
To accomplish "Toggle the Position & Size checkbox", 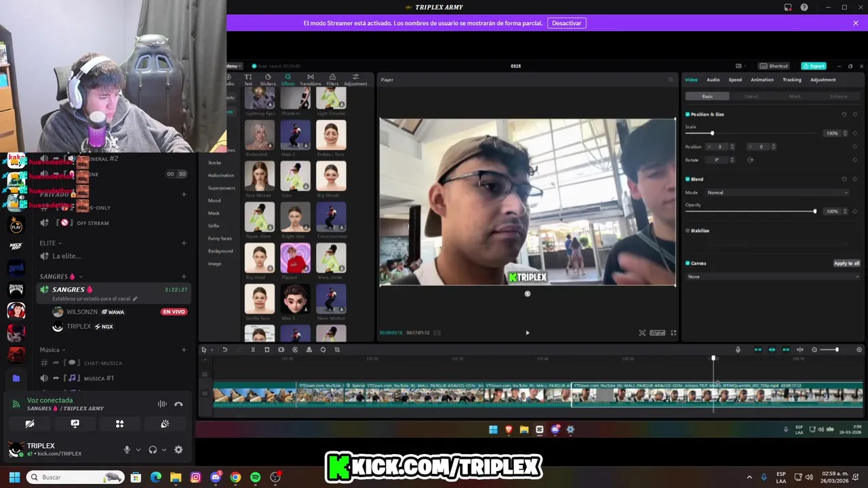I will pyautogui.click(x=688, y=115).
